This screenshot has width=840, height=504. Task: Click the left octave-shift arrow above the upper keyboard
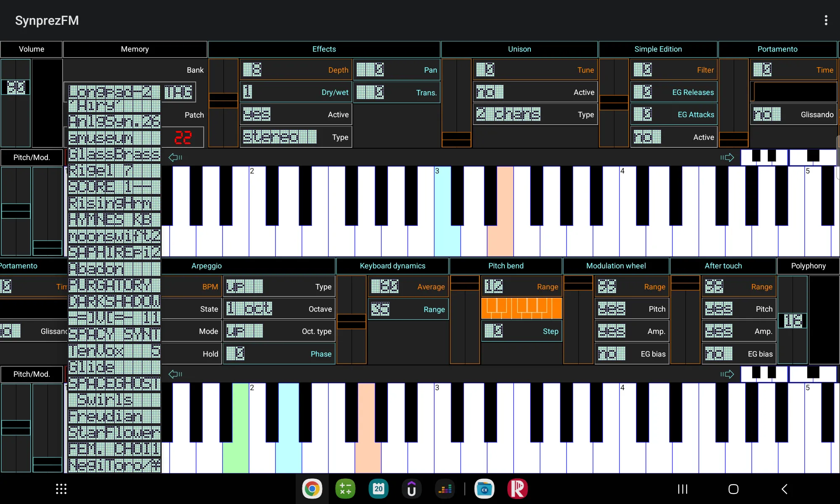pos(175,157)
